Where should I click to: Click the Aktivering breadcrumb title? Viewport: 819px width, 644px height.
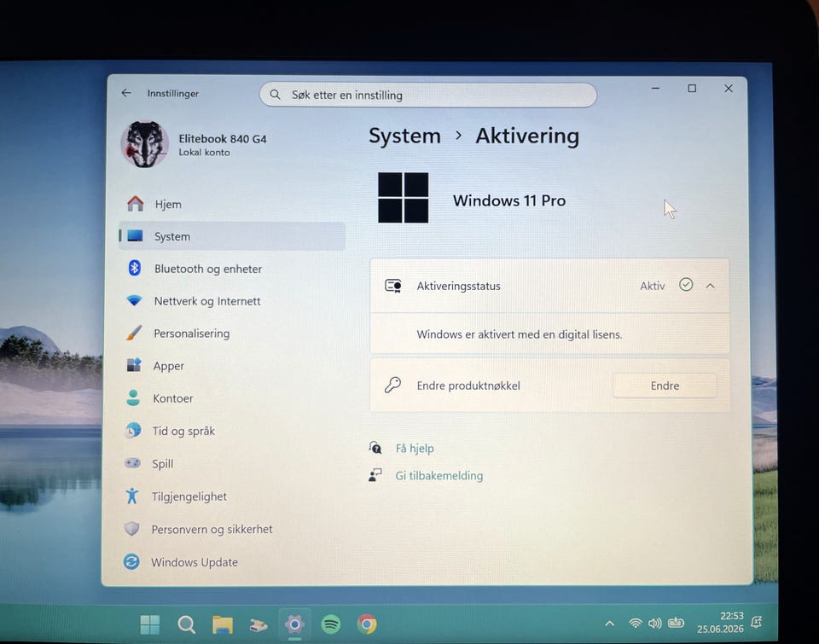[x=527, y=136]
